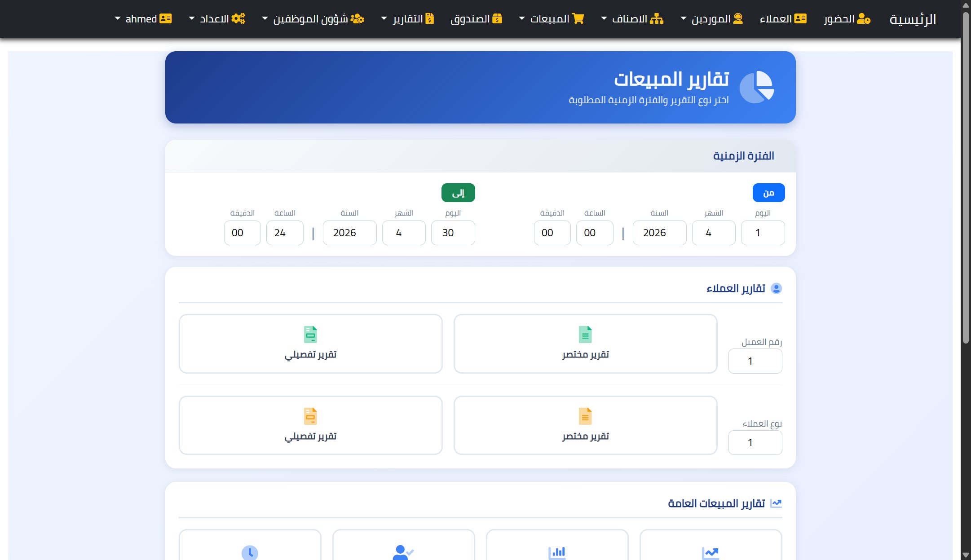Expand the التقارير dropdown menu

coord(407,19)
